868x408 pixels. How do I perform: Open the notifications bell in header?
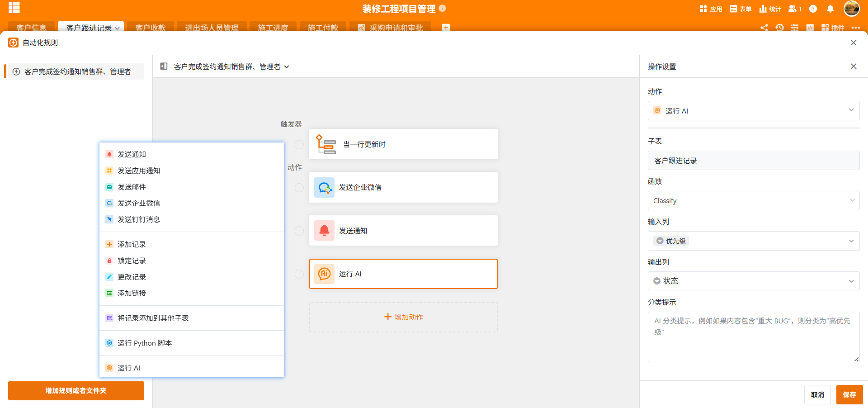830,9
